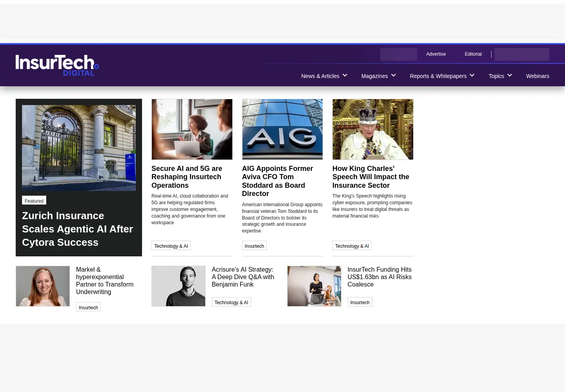Open How King Charles' Speech headline

point(371,177)
